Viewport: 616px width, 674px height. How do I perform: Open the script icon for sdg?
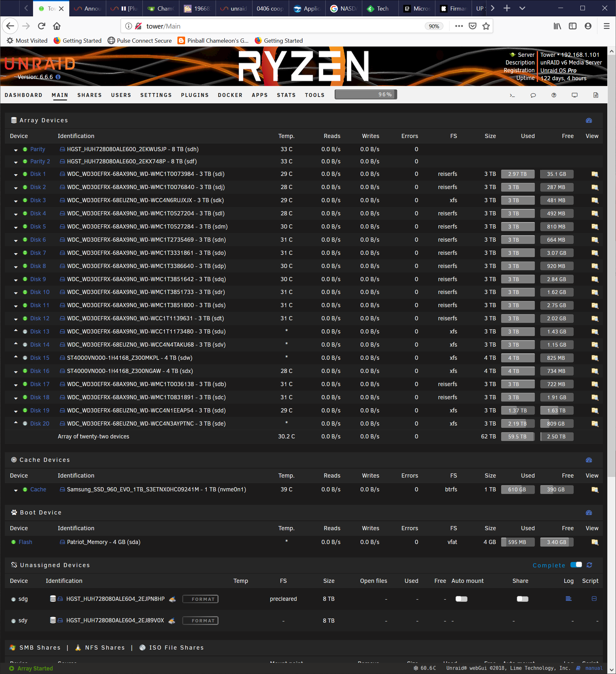point(594,599)
